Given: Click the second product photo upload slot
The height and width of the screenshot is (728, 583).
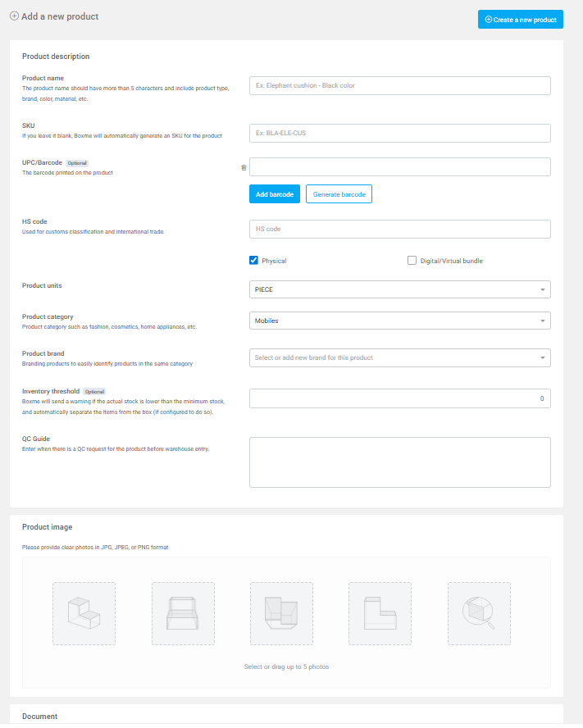Looking at the screenshot, I should coord(183,613).
